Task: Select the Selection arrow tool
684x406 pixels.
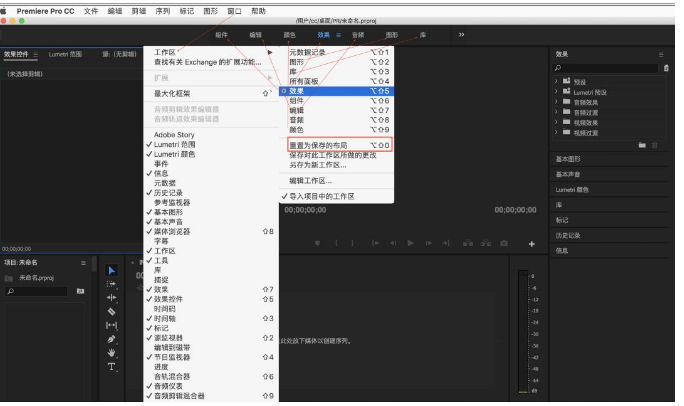Action: coord(111,270)
